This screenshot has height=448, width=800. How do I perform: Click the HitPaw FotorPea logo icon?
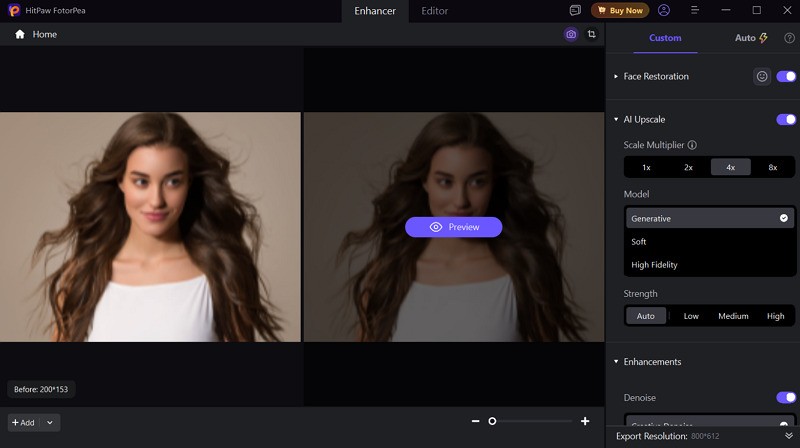(x=14, y=10)
